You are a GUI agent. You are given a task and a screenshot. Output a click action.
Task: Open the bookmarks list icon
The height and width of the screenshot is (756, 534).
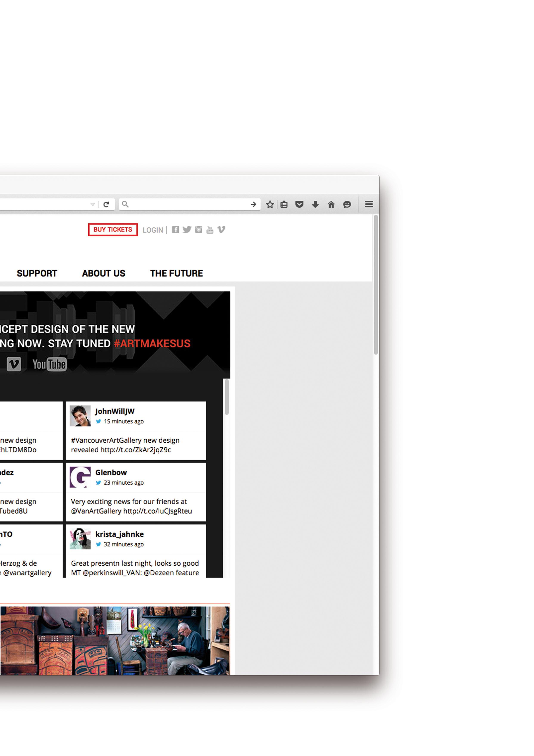pos(284,205)
